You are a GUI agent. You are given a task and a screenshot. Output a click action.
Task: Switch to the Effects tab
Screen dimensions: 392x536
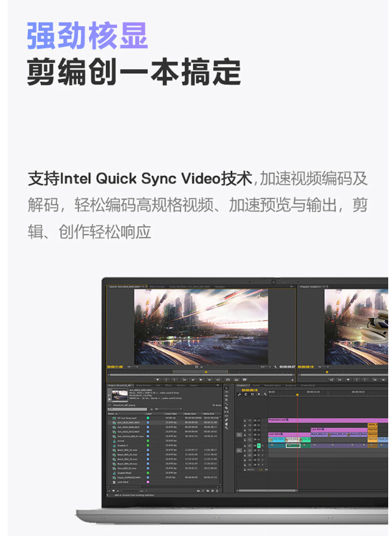point(168,385)
